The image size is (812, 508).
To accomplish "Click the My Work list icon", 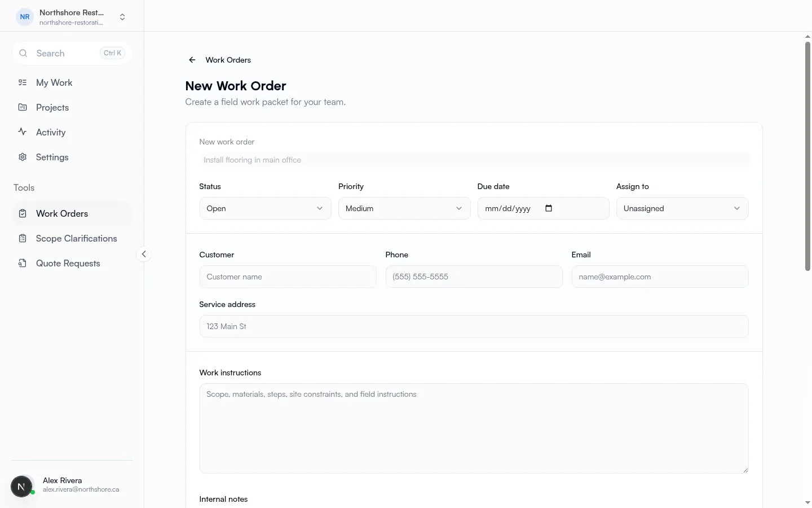I will (23, 82).
